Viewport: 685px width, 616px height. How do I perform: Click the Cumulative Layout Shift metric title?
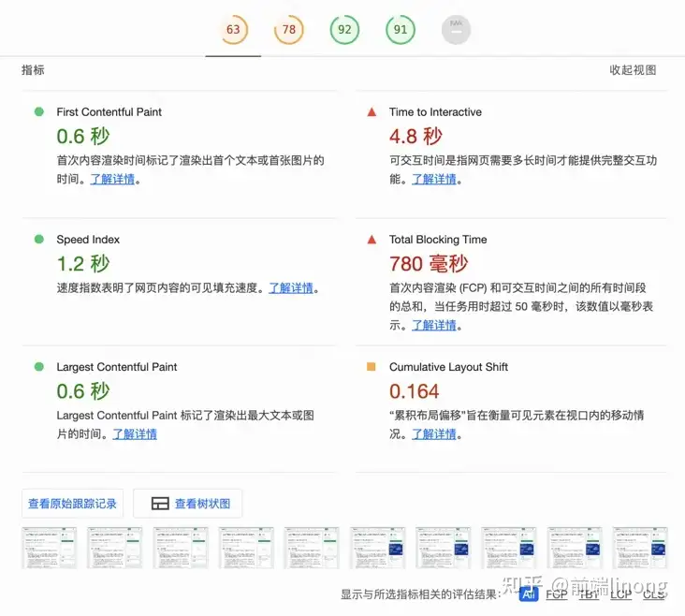pos(448,367)
